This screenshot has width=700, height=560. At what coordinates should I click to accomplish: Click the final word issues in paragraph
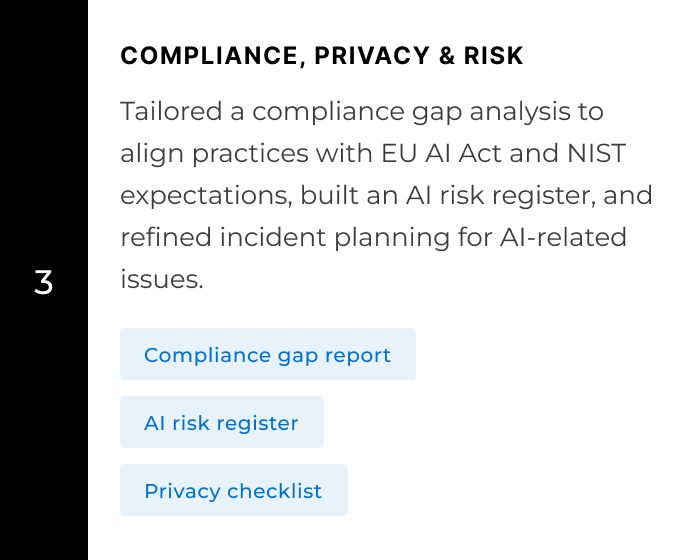point(162,280)
